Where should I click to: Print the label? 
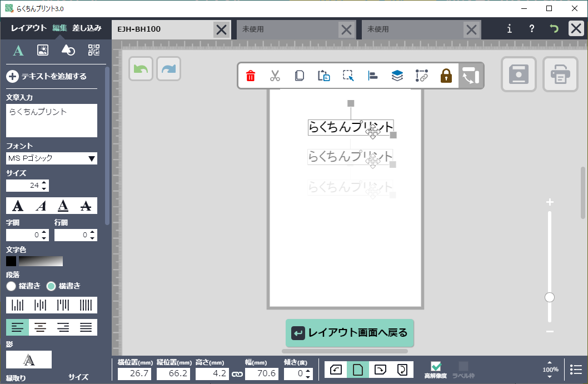pos(560,74)
